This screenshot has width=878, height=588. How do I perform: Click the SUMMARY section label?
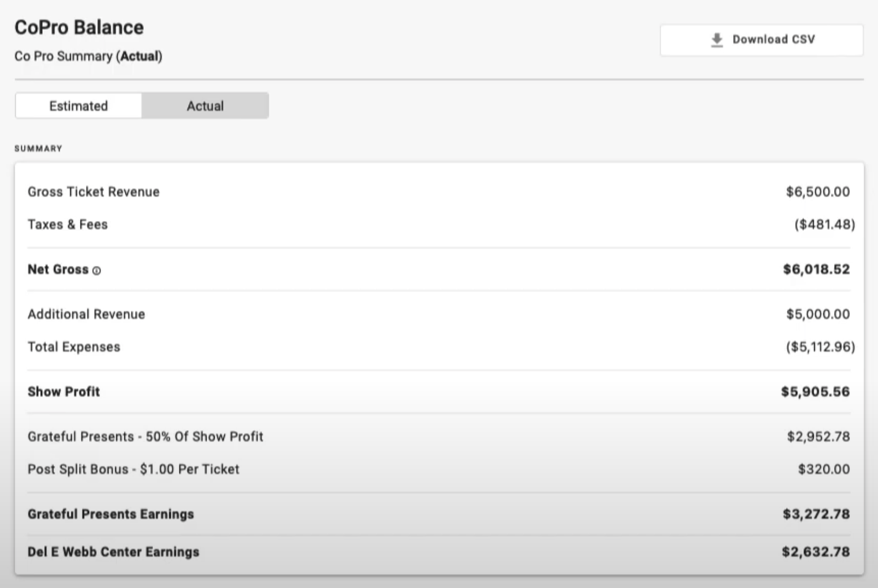(38, 149)
